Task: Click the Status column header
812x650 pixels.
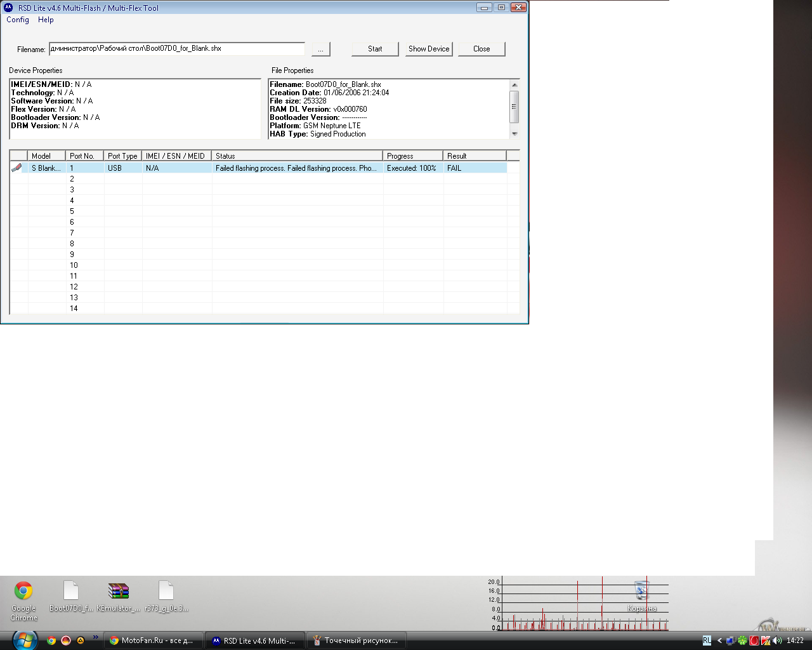Action: tap(297, 156)
